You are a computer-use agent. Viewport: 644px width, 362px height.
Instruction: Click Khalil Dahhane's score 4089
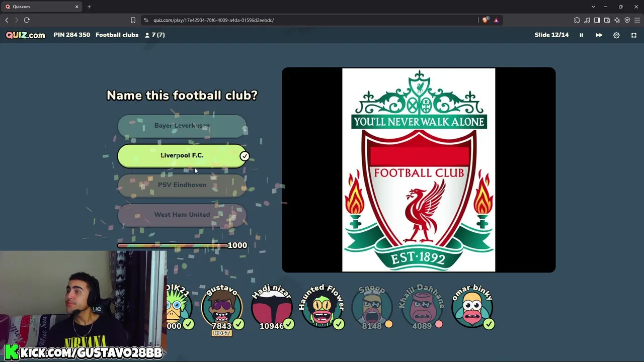422,326
